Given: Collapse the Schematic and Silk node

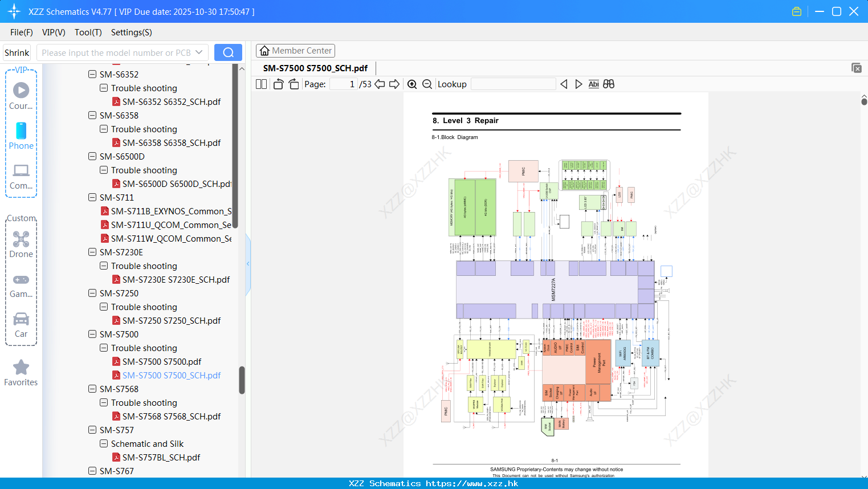Looking at the screenshot, I should click(x=104, y=443).
